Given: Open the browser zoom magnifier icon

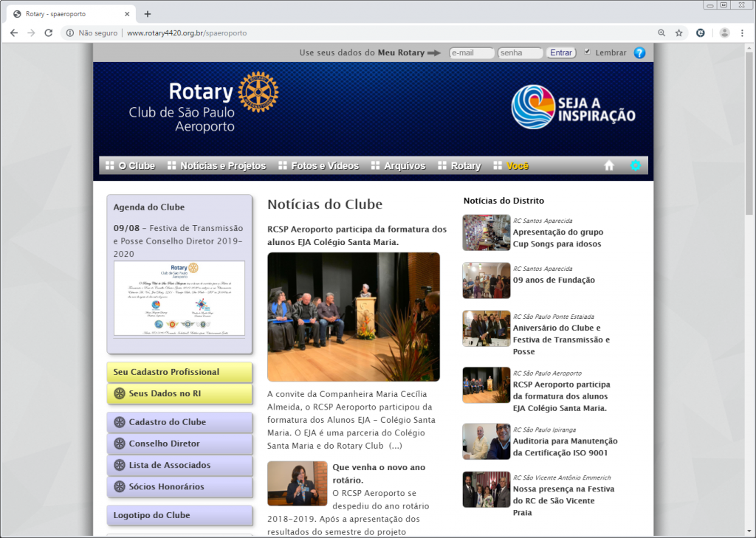Looking at the screenshot, I should 661,33.
